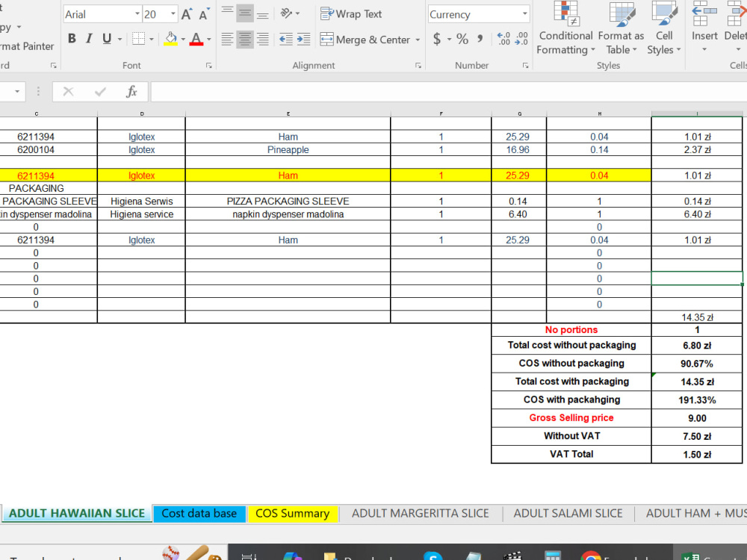Image resolution: width=747 pixels, height=560 pixels.
Task: Select Pineapple ingredient cell
Action: click(x=288, y=149)
